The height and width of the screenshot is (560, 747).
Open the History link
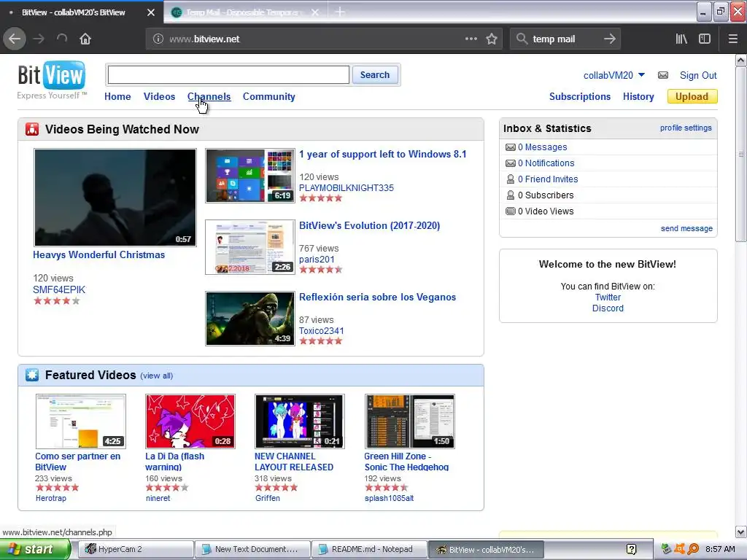click(x=638, y=96)
